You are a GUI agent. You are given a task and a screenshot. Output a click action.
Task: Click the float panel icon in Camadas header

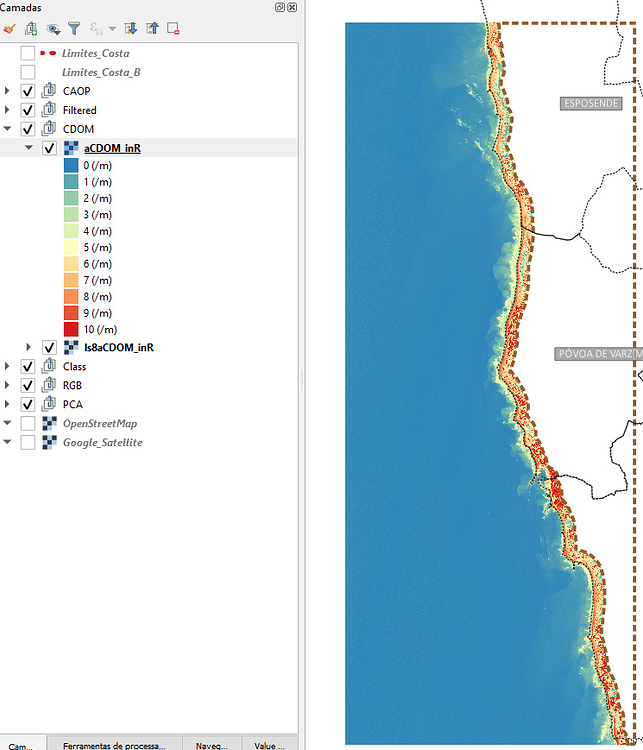coord(280,7)
